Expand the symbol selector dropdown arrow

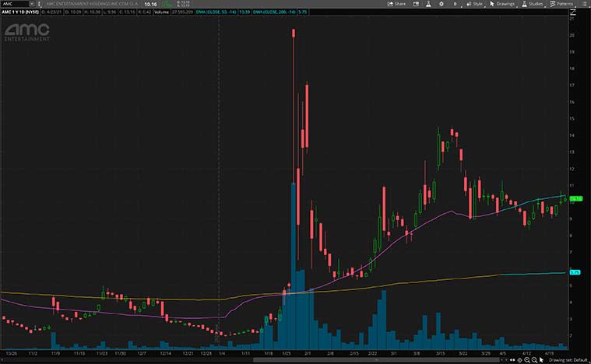(32, 4)
